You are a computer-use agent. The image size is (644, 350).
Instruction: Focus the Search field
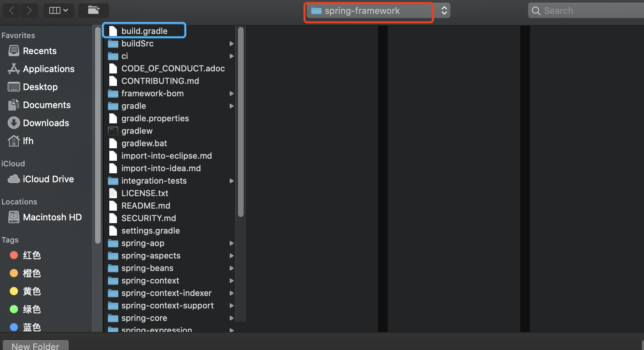tap(586, 11)
